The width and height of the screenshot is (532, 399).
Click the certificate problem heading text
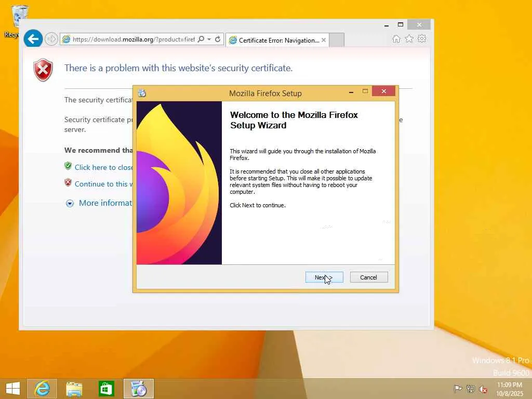pos(178,68)
